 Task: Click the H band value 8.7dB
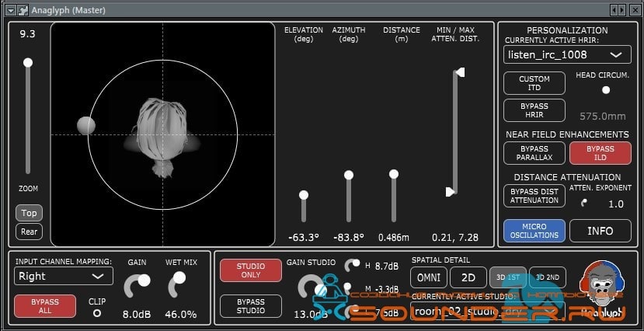(387, 266)
